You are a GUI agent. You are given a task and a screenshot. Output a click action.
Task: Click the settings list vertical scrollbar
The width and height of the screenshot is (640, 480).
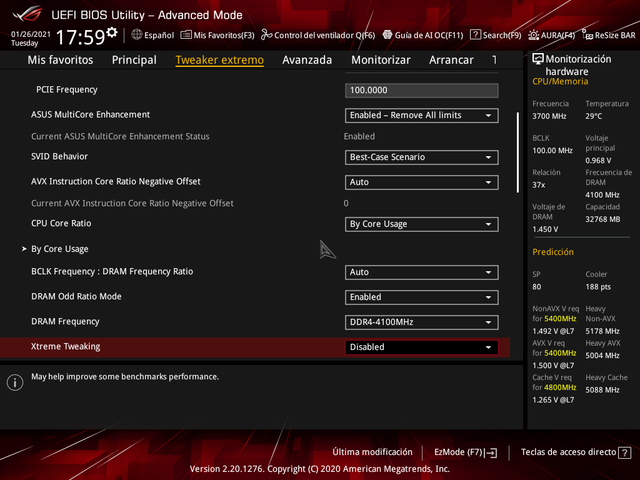[x=518, y=152]
